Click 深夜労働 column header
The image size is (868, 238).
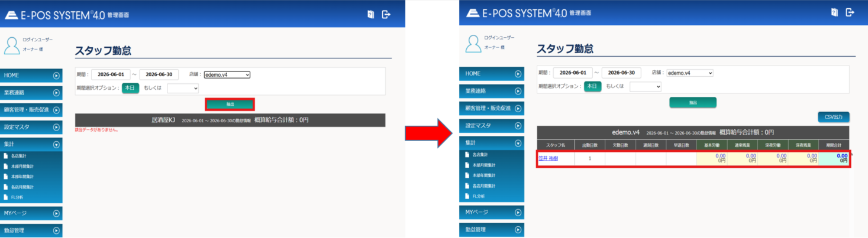(x=773, y=145)
